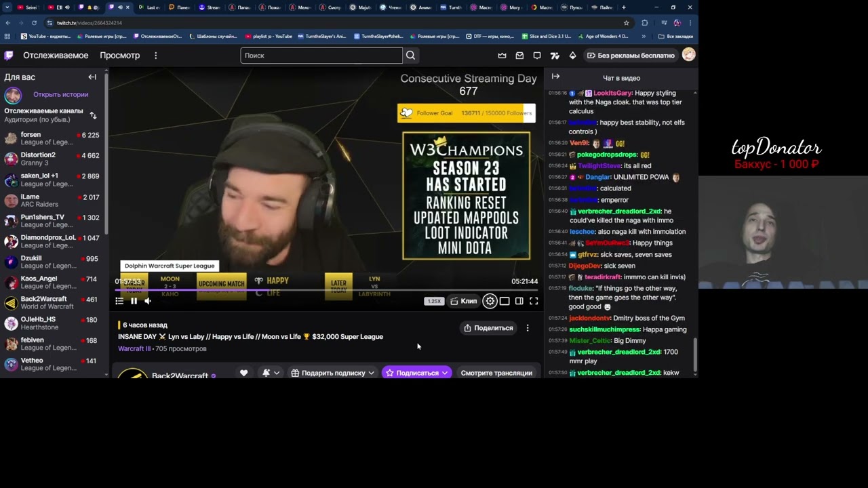The height and width of the screenshot is (488, 868).
Task: Open the playlist :o - YouTube bookmark
Action: pos(268,36)
